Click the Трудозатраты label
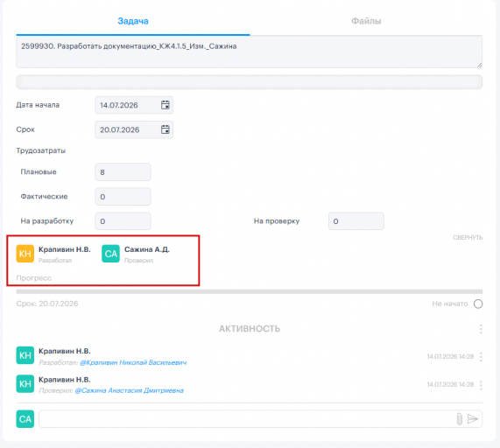 tap(41, 150)
